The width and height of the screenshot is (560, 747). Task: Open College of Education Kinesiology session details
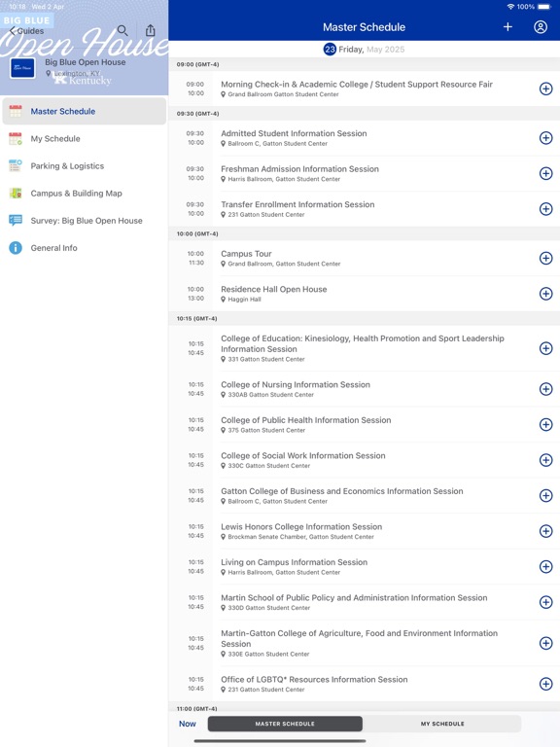click(x=365, y=348)
